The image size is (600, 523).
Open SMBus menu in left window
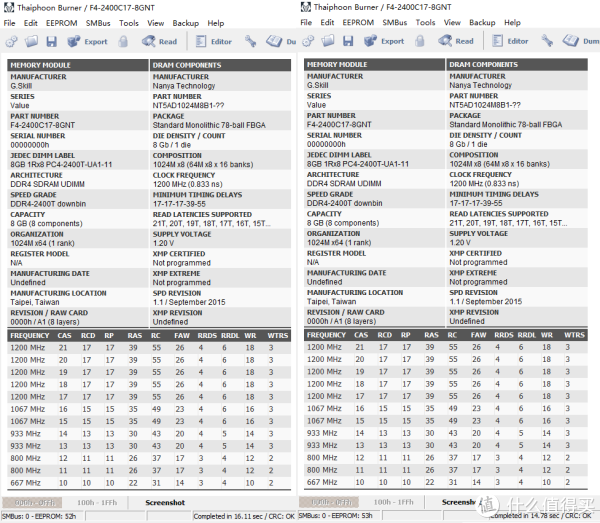[x=98, y=23]
